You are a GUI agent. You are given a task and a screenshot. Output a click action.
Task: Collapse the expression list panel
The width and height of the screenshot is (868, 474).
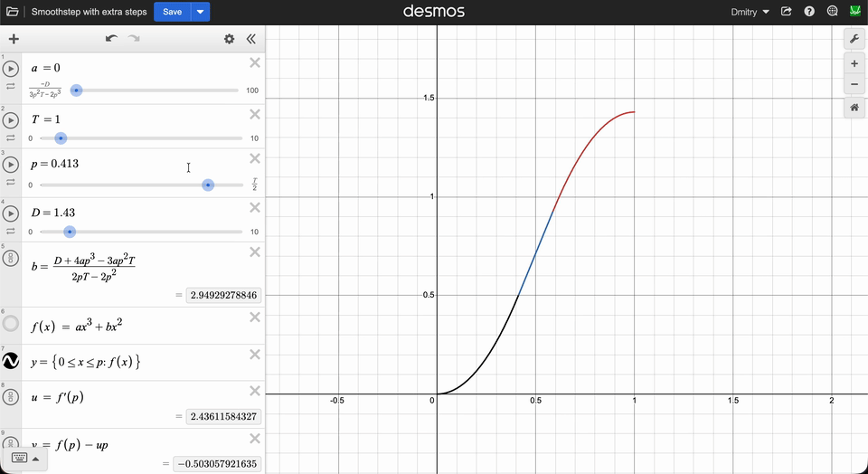(251, 39)
